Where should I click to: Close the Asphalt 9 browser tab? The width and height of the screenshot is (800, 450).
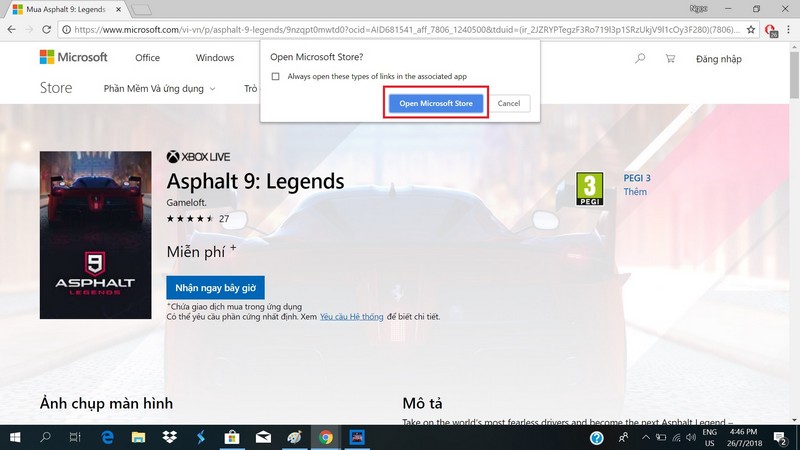coord(118,10)
